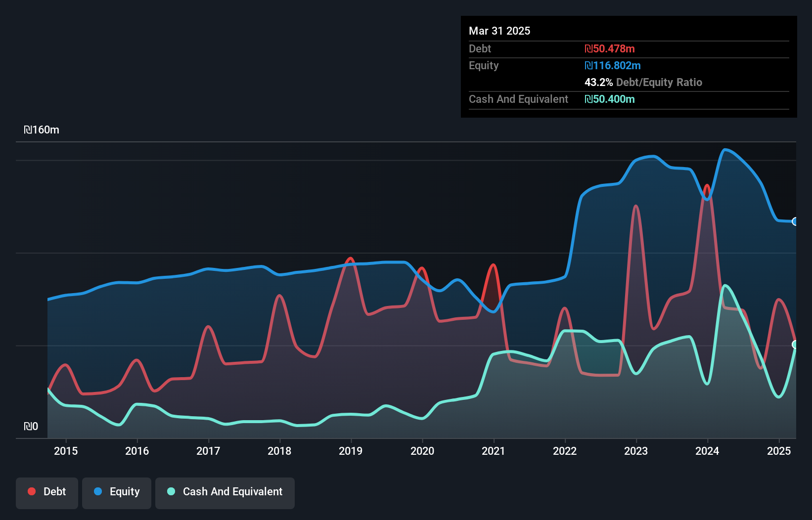The height and width of the screenshot is (520, 812).
Task: Click the 43.2% Debt/Equity Ratio text
Action: 643,82
